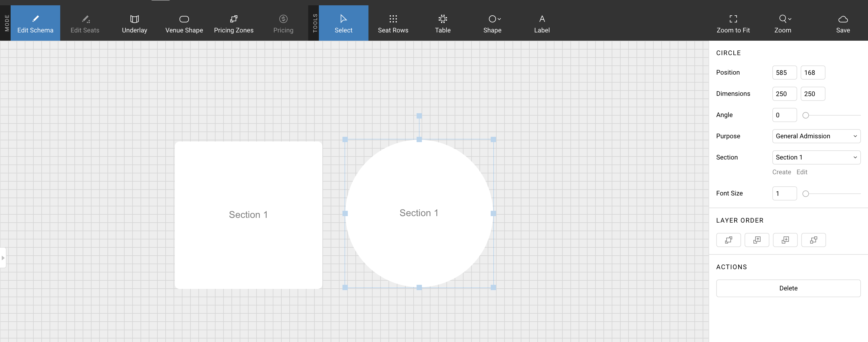Click the Label tool icon
The height and width of the screenshot is (342, 868).
tap(541, 19)
